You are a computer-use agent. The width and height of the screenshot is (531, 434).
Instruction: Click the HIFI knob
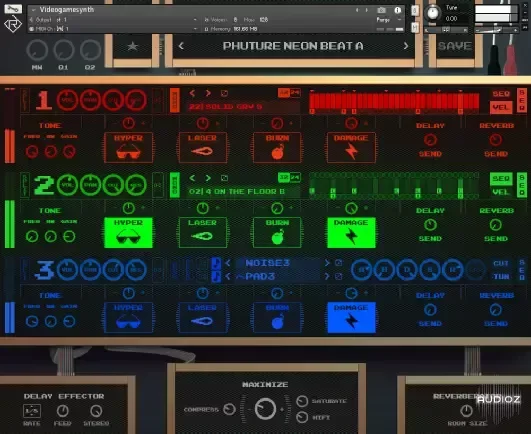point(302,417)
